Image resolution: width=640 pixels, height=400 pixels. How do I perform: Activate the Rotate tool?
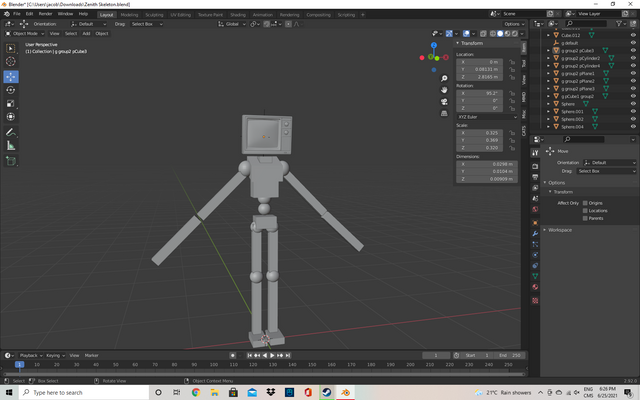(x=11, y=89)
